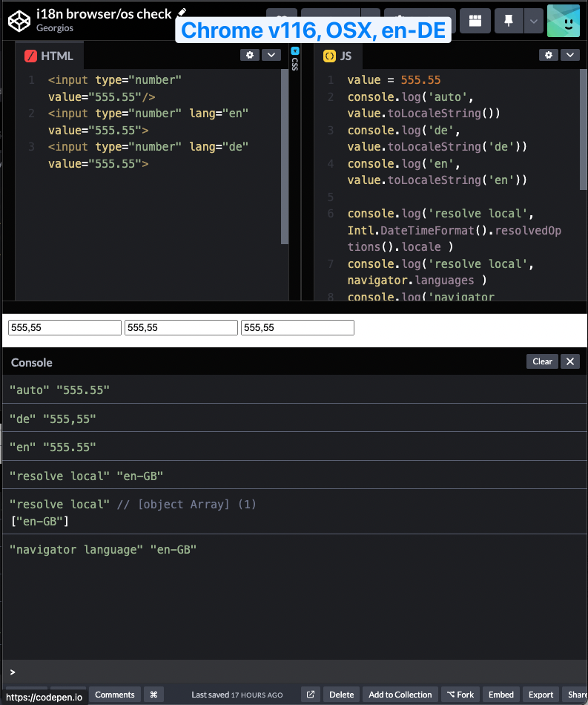The height and width of the screenshot is (705, 588).
Task: Open the Export menu
Action: tap(541, 695)
